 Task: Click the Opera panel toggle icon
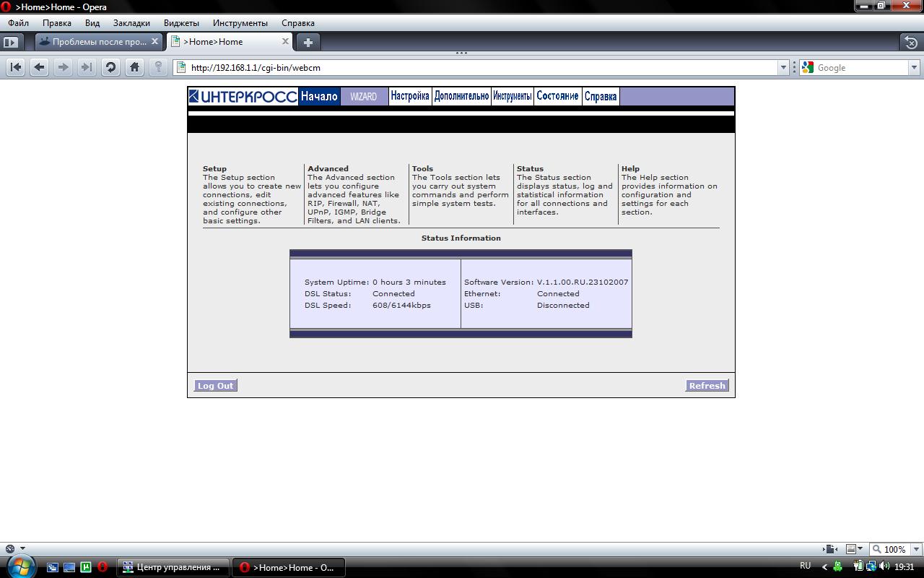click(11, 42)
